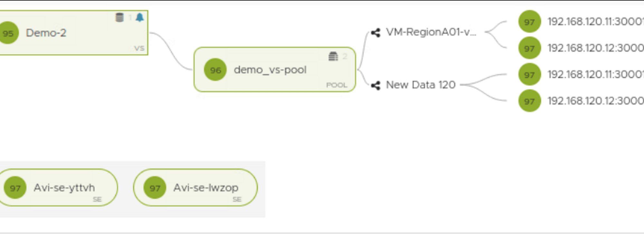Screen dimensions: 644x234
Task: Click the POOL type label on demo_vs-pool
Action: click(336, 85)
